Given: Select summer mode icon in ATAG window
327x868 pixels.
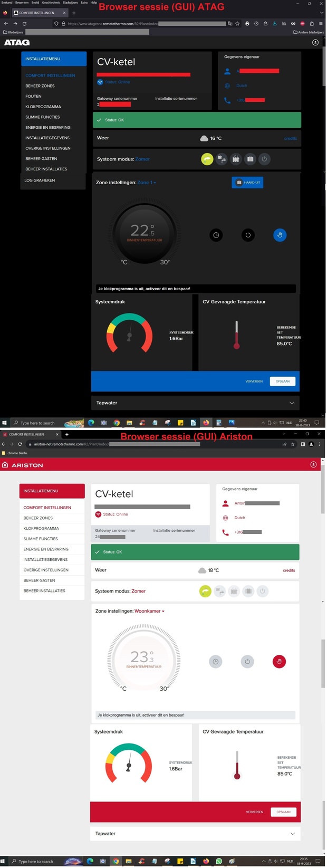Looking at the screenshot, I should point(207,159).
